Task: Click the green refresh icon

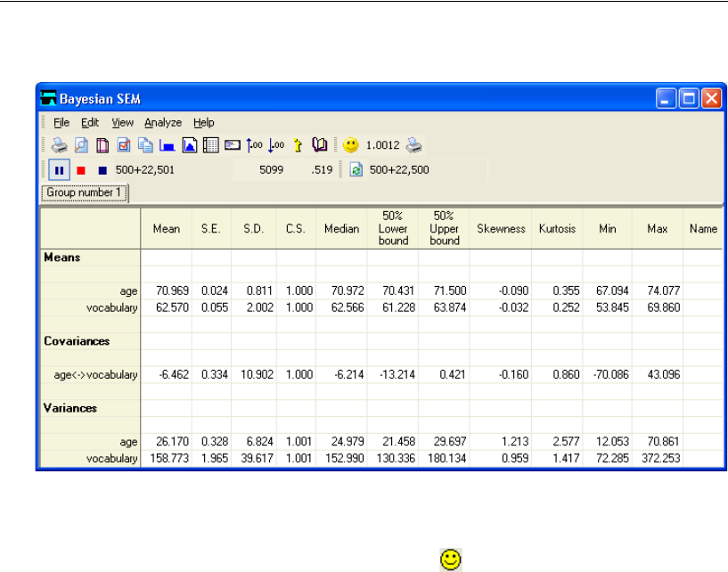Action: click(x=356, y=169)
